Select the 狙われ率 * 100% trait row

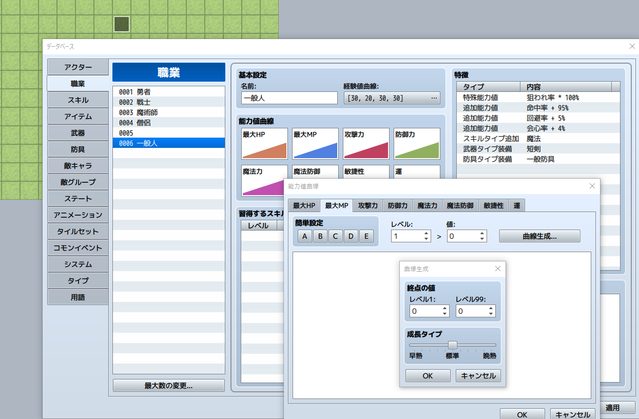coord(538,97)
